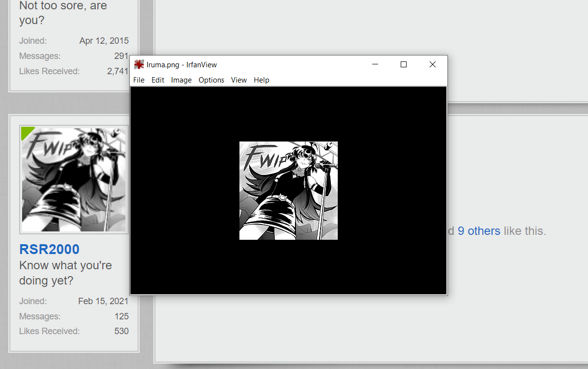Click the 'Know what you're doing yet?' title
Image resolution: width=588 pixels, height=369 pixels.
click(65, 273)
